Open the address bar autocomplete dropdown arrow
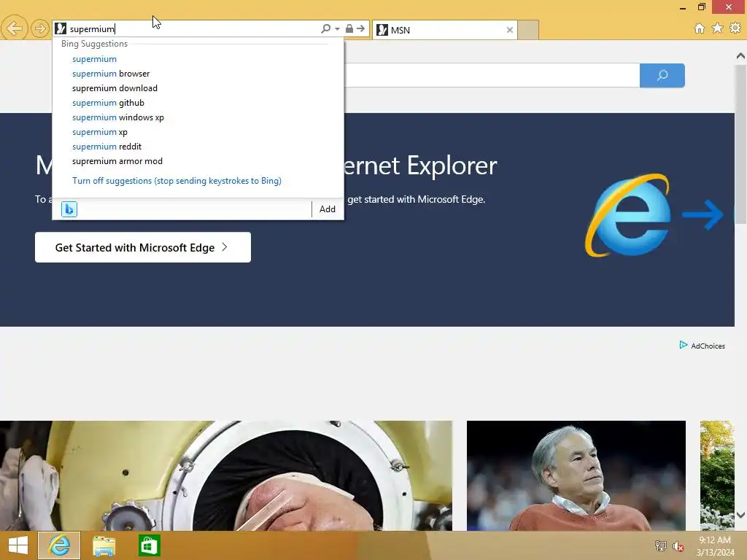747x560 pixels. 337,28
